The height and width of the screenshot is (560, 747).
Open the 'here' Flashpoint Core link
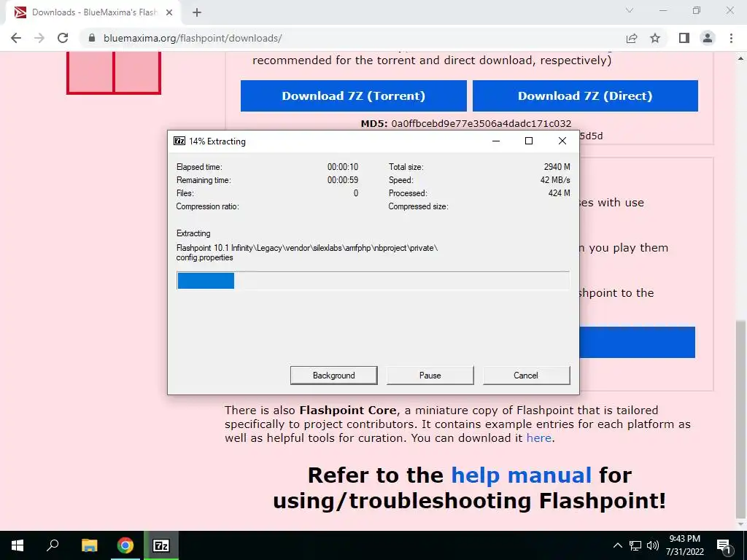(x=539, y=437)
